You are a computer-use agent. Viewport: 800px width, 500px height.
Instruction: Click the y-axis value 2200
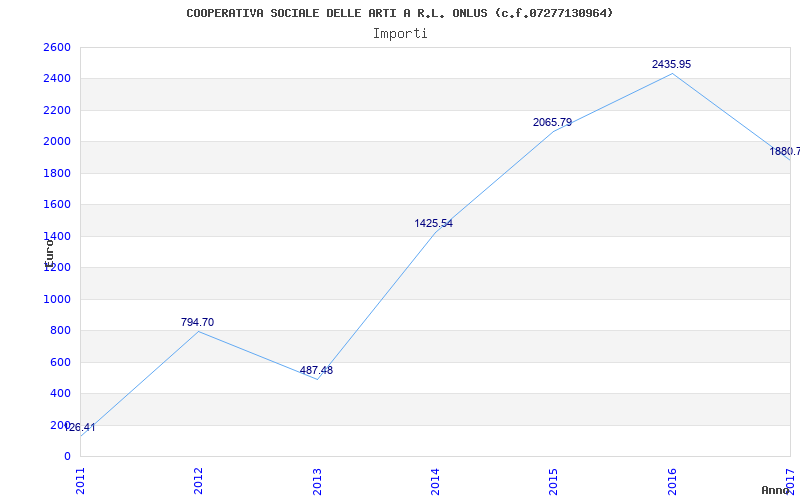pos(58,110)
